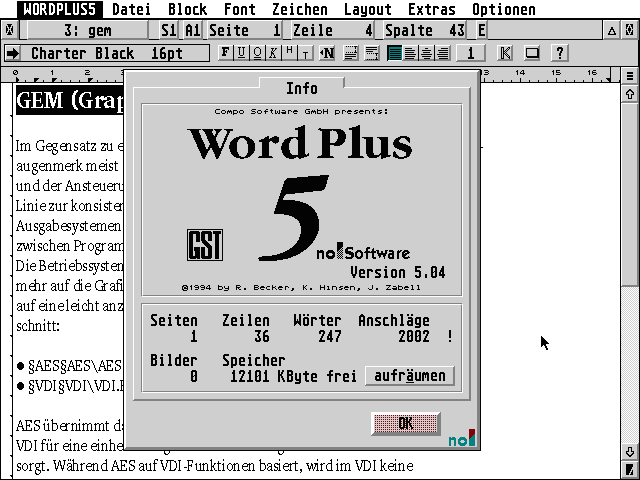Viewport: 640px width, 480px height.
Task: Open the Block menu
Action: pos(187,9)
